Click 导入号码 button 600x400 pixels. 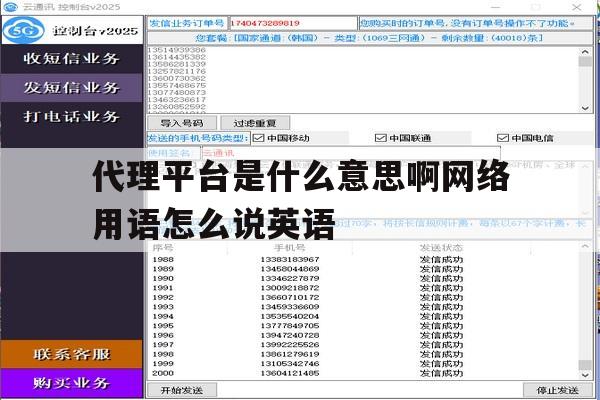(x=182, y=123)
